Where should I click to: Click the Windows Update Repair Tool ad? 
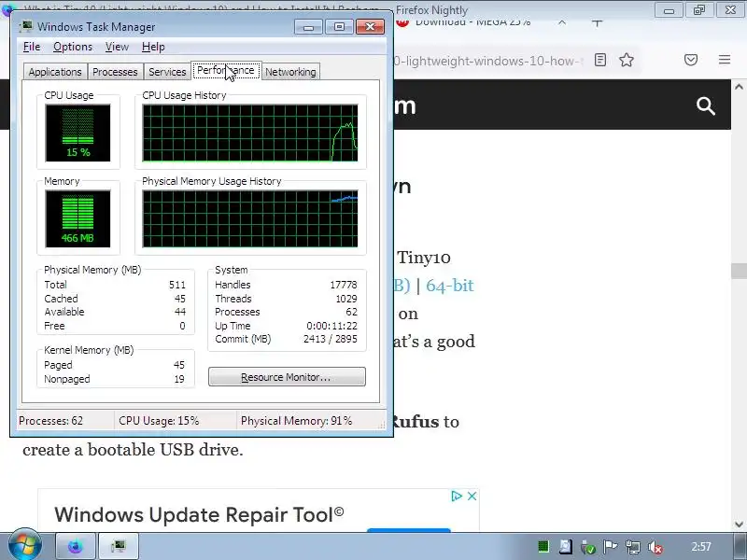click(199, 514)
